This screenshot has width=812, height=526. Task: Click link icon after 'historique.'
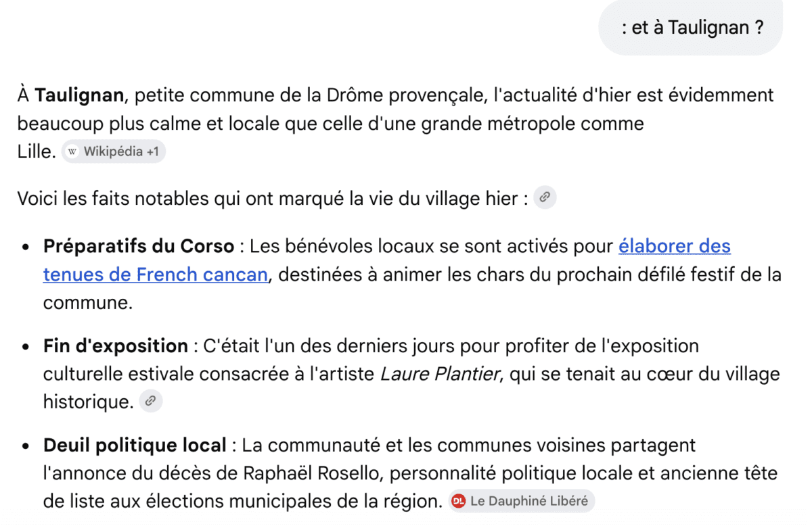(151, 401)
